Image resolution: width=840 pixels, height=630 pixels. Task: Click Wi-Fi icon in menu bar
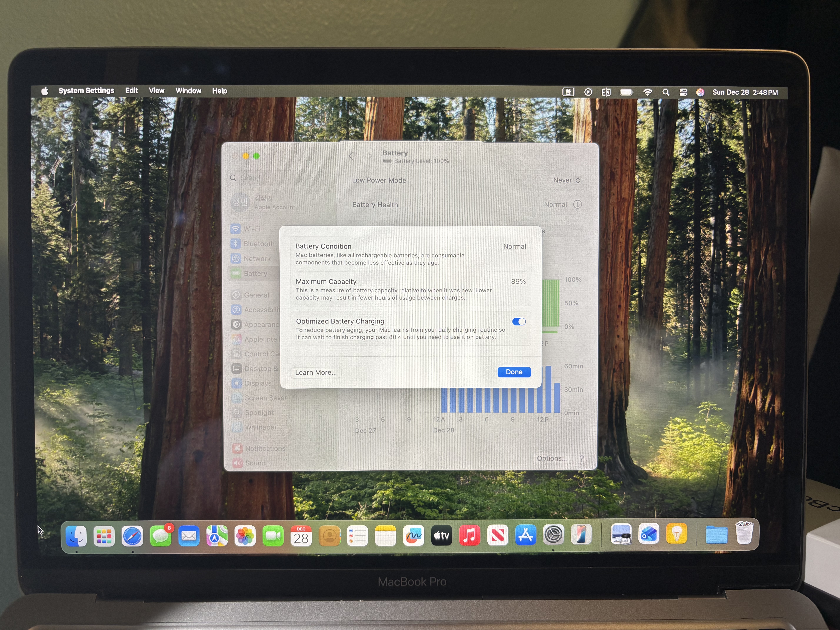tap(647, 92)
